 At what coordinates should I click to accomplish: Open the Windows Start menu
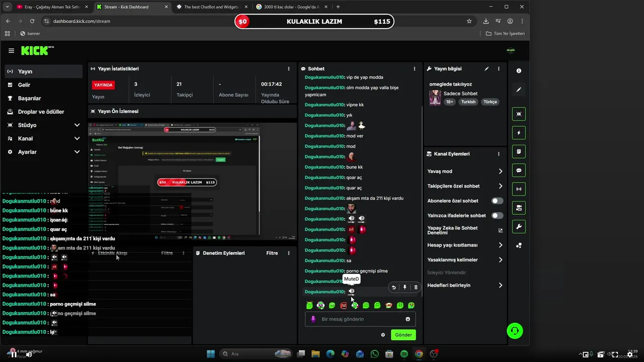pyautogui.click(x=211, y=354)
